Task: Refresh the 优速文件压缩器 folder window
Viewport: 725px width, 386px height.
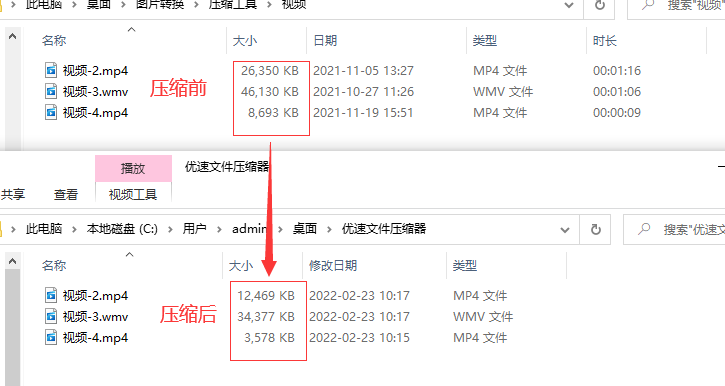Action: point(596,229)
